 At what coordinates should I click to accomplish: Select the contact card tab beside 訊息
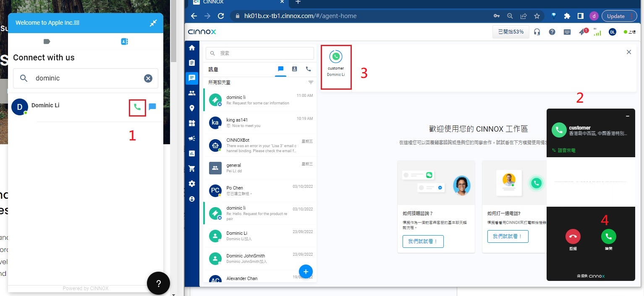(x=294, y=69)
